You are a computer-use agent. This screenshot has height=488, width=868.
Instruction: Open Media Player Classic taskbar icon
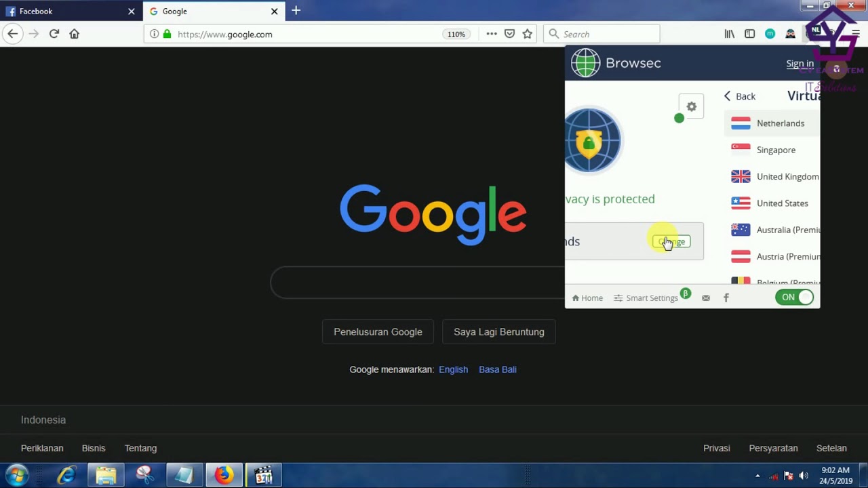263,475
